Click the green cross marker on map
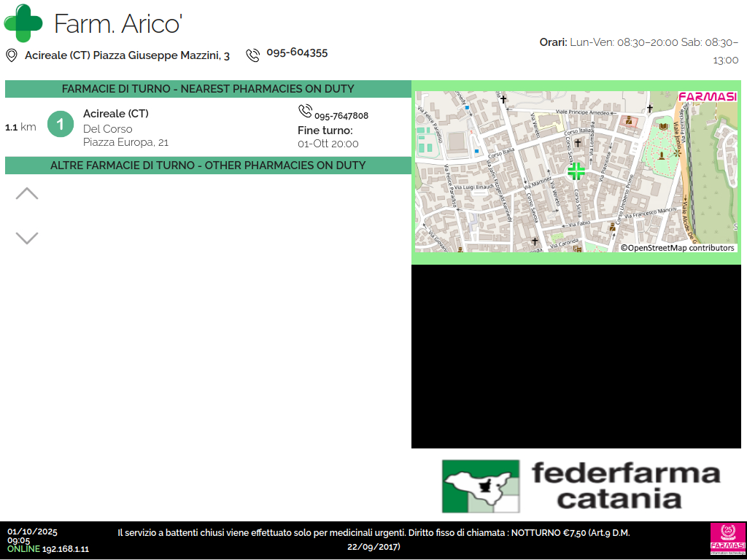747x560 pixels. [576, 171]
